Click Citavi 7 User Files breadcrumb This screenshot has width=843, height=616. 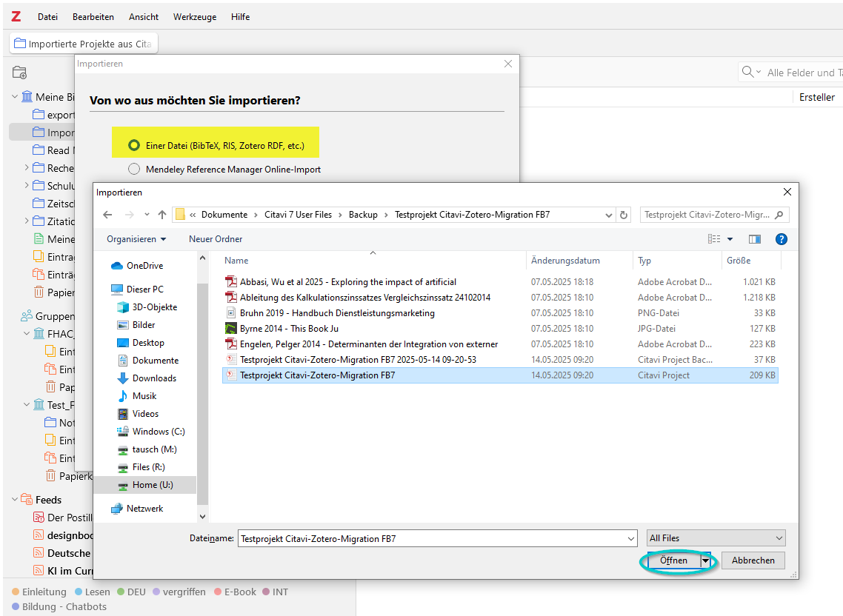pyautogui.click(x=298, y=215)
